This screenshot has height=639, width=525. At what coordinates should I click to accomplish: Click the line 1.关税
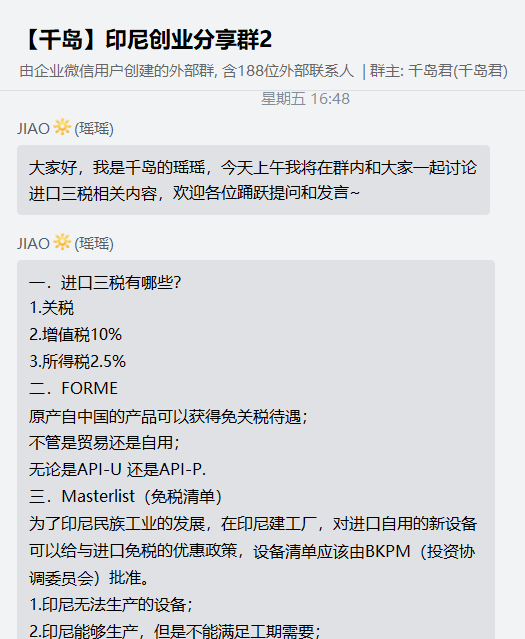(x=51, y=308)
